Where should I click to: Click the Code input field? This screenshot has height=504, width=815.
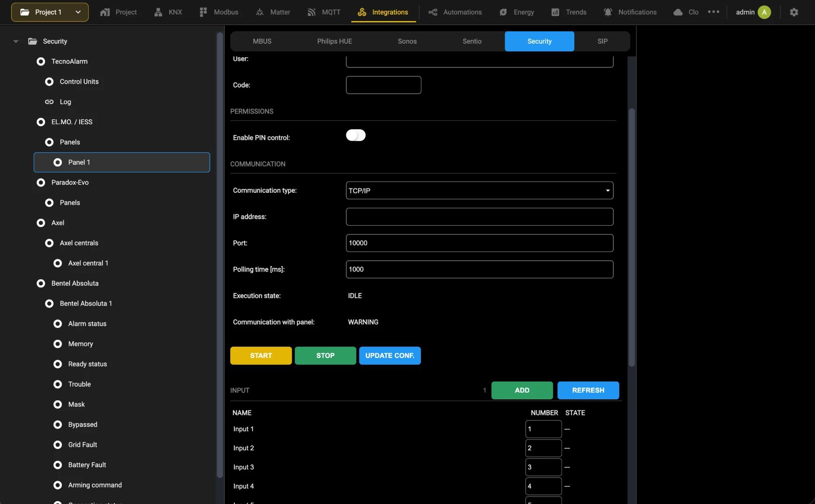point(384,85)
